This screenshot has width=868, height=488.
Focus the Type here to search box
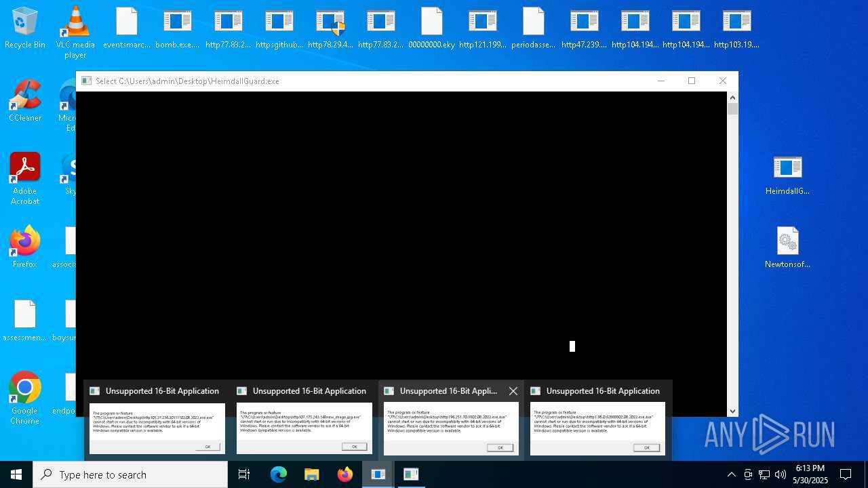pyautogui.click(x=130, y=474)
